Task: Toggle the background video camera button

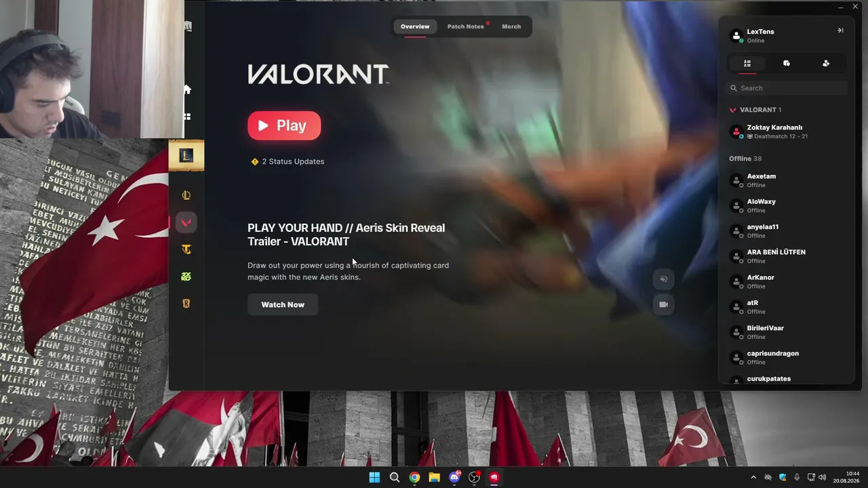Action: point(664,304)
